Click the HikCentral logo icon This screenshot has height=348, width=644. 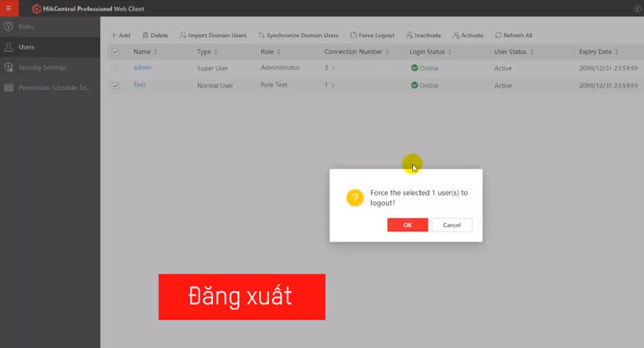pos(37,9)
